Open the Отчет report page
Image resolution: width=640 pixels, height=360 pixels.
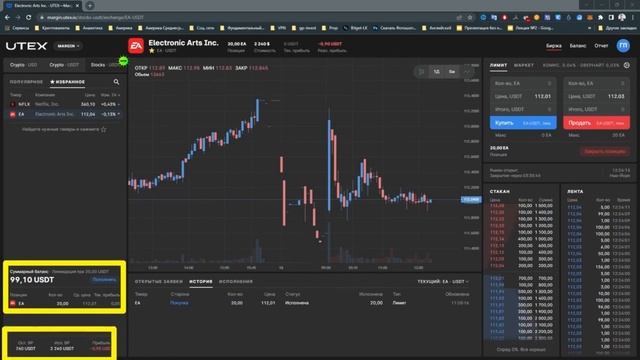[x=601, y=46]
